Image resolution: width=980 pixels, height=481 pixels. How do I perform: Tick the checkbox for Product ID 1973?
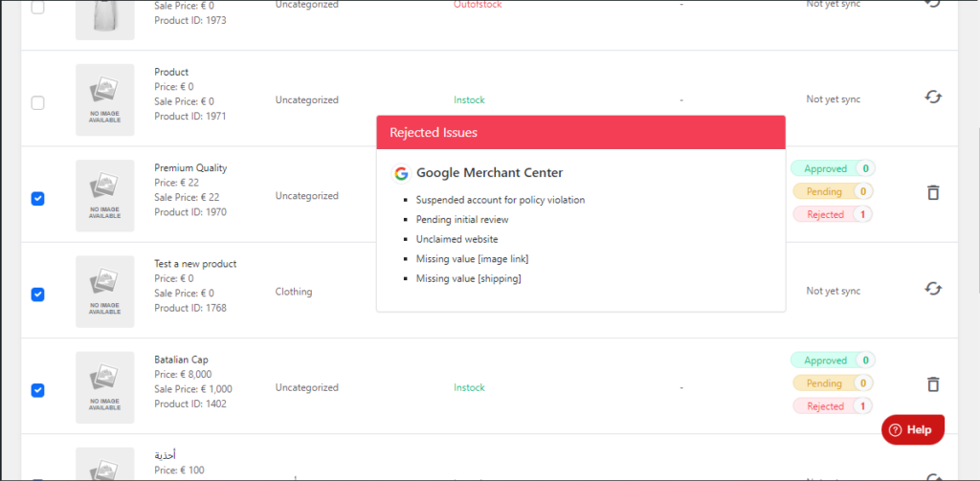(38, 8)
